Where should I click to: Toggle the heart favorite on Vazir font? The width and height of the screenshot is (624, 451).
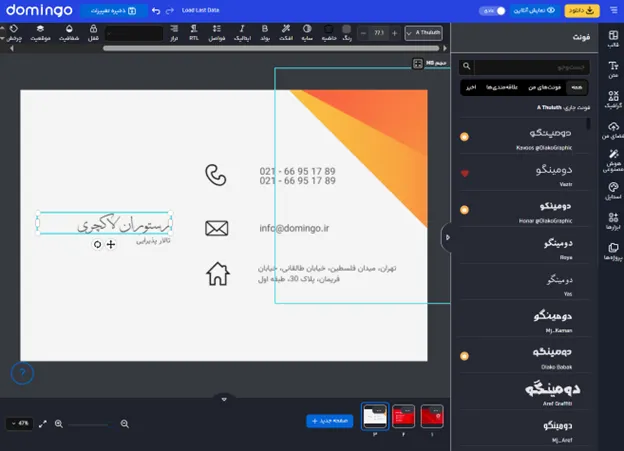[465, 173]
